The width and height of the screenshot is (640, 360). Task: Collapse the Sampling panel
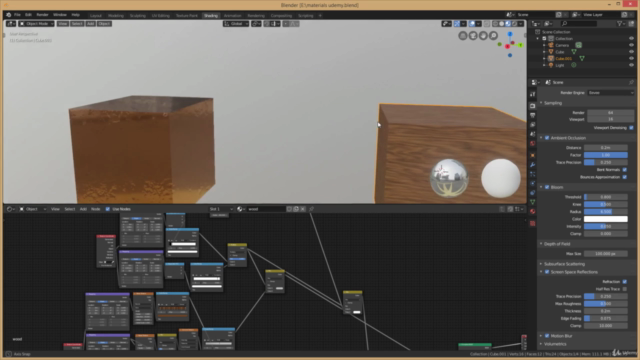pos(553,103)
